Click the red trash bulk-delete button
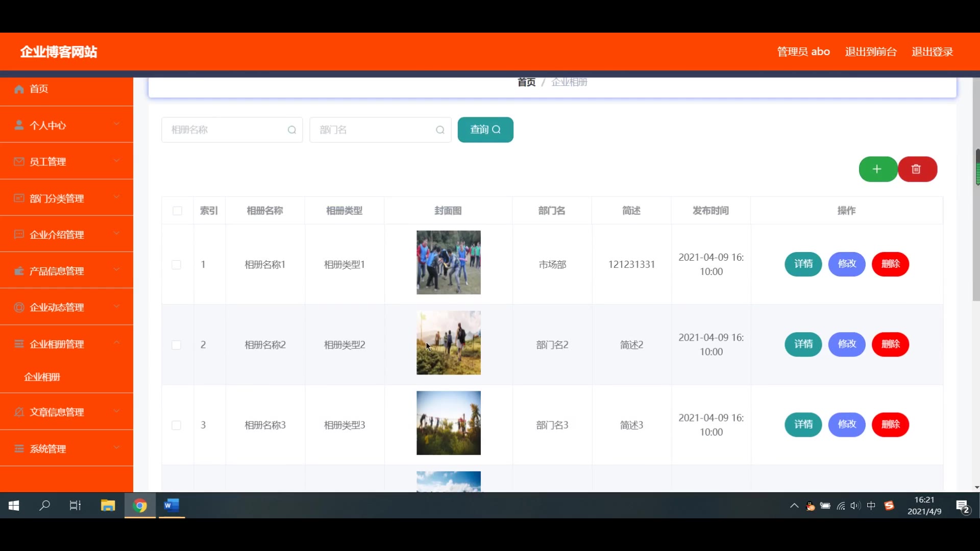The width and height of the screenshot is (980, 551). coord(917,169)
